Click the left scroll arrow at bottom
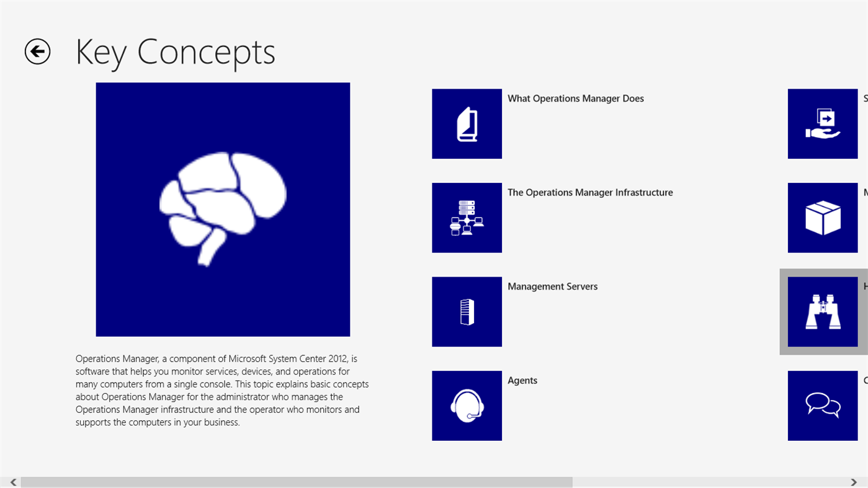This screenshot has width=868, height=488. tap(12, 481)
